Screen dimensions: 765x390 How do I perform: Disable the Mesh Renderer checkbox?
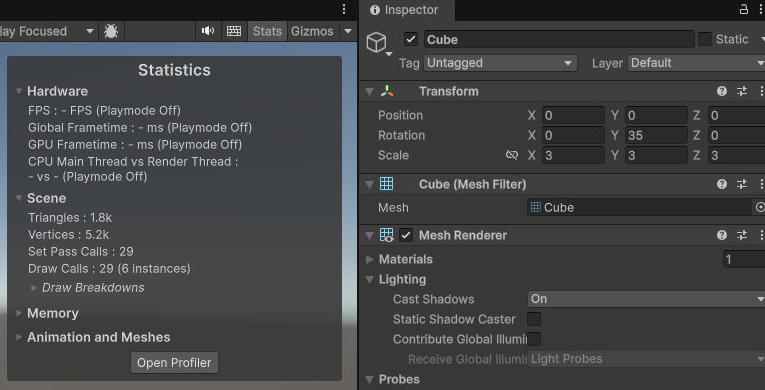[406, 235]
